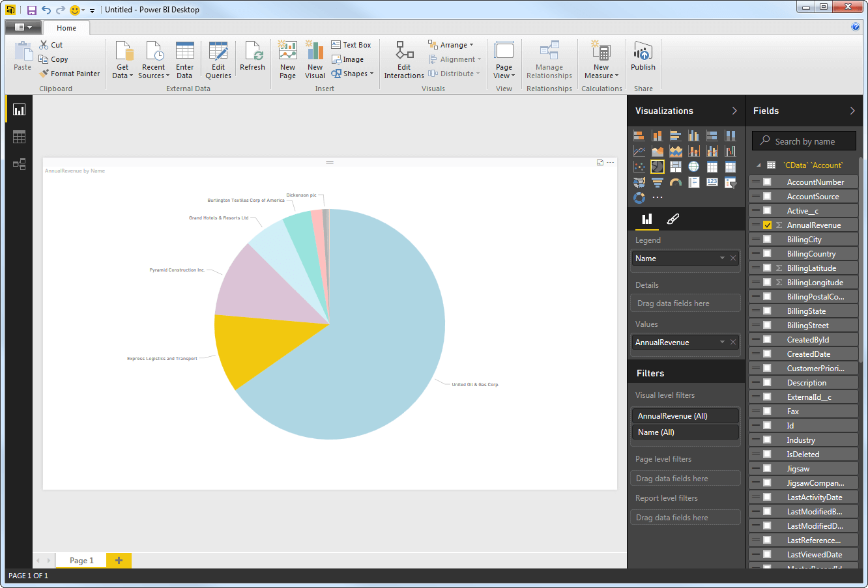Open the Recent Sources dropdown
This screenshot has height=588, width=868.
click(x=153, y=61)
